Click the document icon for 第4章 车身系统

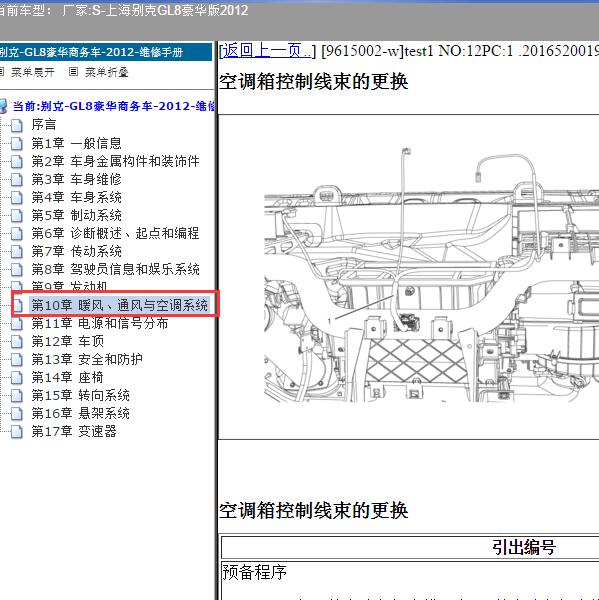tap(16, 197)
